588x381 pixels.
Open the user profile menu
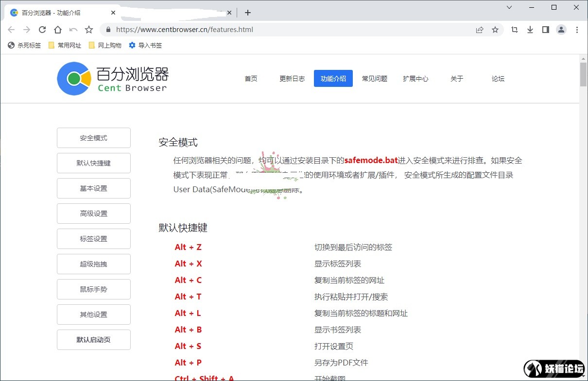click(x=561, y=30)
